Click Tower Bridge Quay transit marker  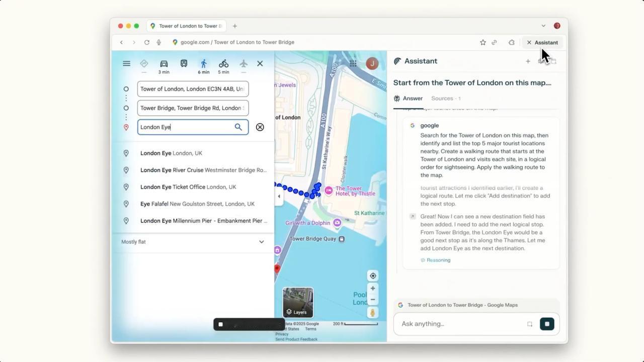(x=342, y=239)
